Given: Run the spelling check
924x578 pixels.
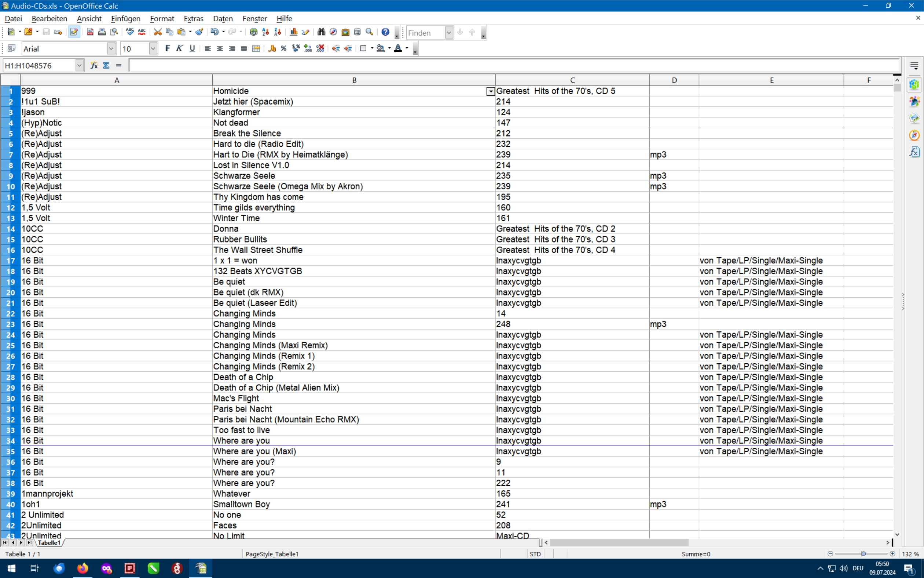Looking at the screenshot, I should click(x=130, y=32).
